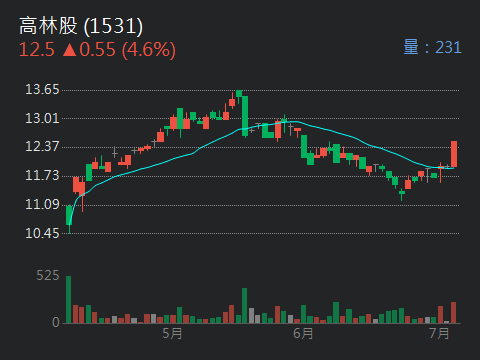This screenshot has width=480, height=360.
Task: Click the 11.73 price axis label
Action: (42, 175)
